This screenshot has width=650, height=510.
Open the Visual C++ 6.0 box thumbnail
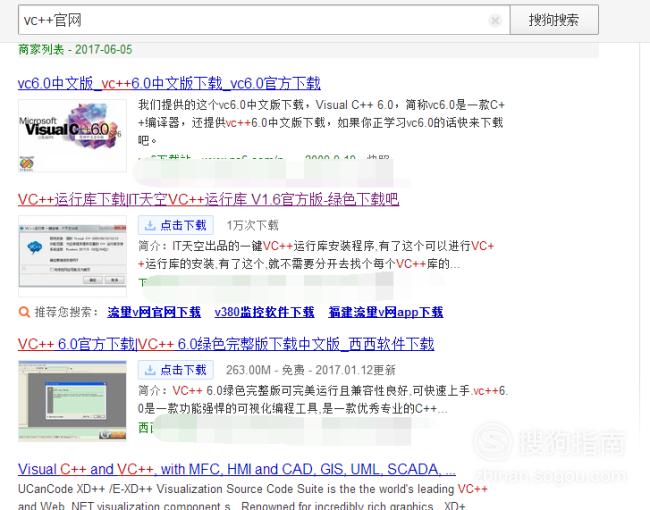tap(72, 136)
